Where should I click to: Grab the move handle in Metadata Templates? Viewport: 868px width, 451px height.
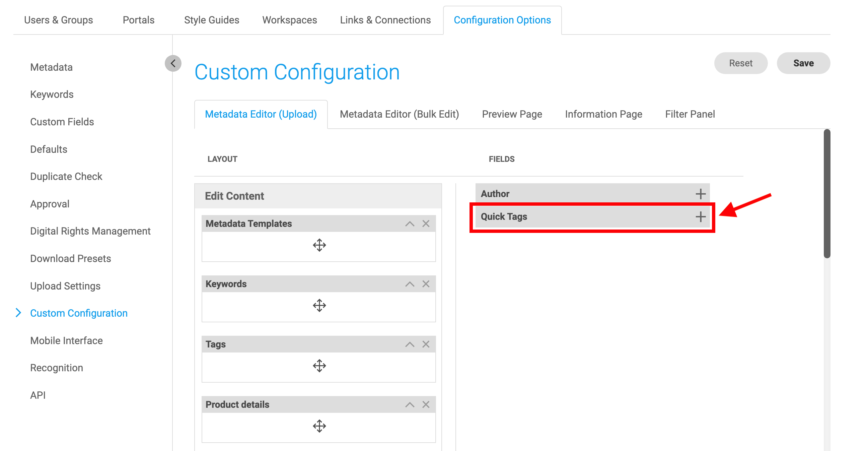319,245
